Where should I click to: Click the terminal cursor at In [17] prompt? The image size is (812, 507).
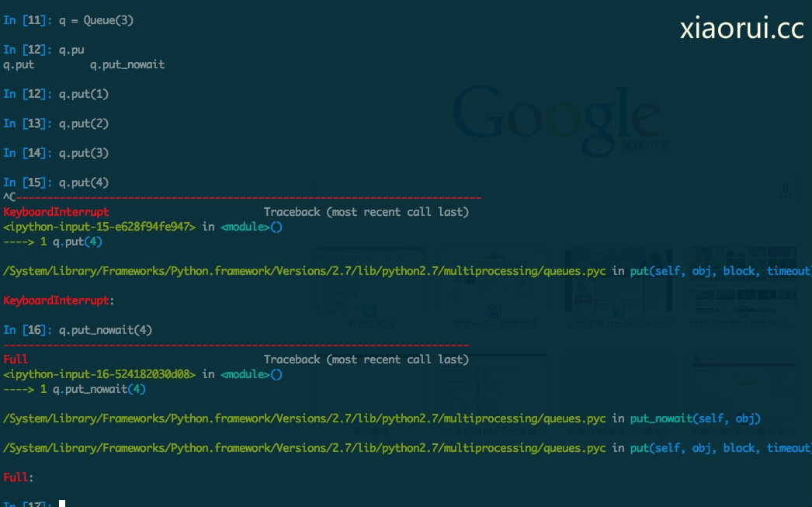(x=62, y=504)
